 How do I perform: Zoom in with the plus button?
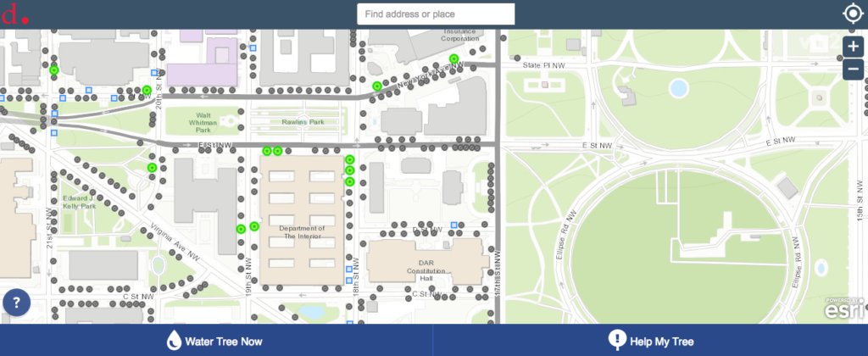pyautogui.click(x=853, y=47)
